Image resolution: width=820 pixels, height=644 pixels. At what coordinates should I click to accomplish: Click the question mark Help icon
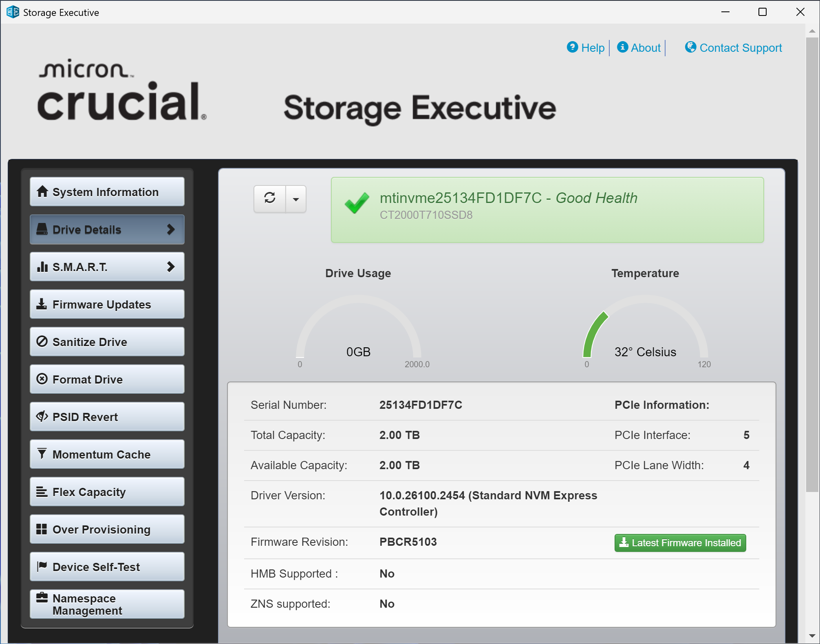[572, 47]
